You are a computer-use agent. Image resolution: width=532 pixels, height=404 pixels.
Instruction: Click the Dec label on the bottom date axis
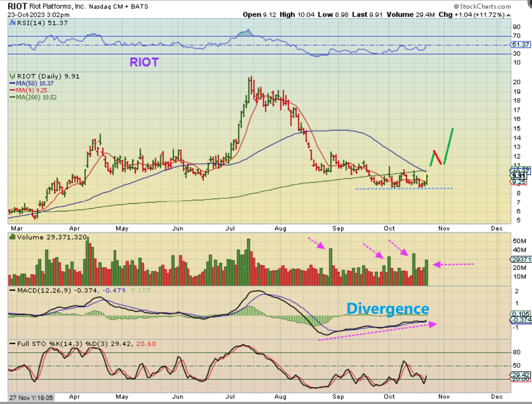497,397
